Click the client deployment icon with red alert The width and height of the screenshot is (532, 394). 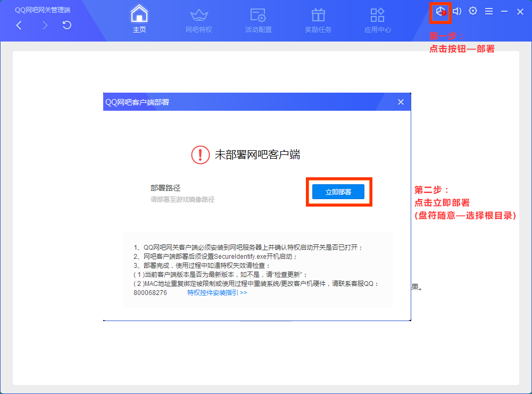tap(440, 12)
